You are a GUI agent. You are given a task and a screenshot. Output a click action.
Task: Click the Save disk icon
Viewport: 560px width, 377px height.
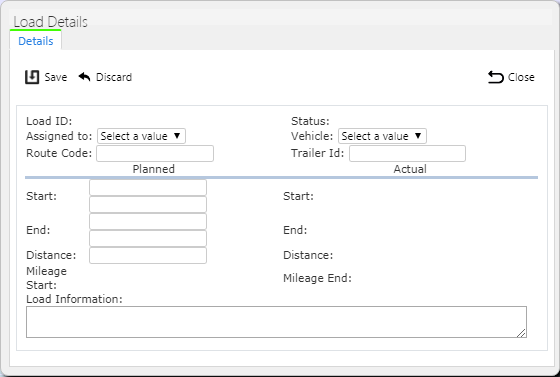pos(32,77)
